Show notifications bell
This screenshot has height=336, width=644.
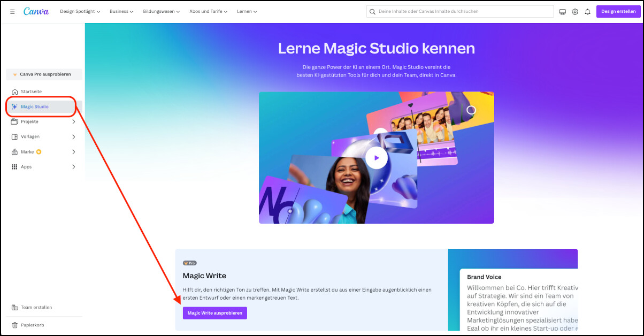point(587,12)
